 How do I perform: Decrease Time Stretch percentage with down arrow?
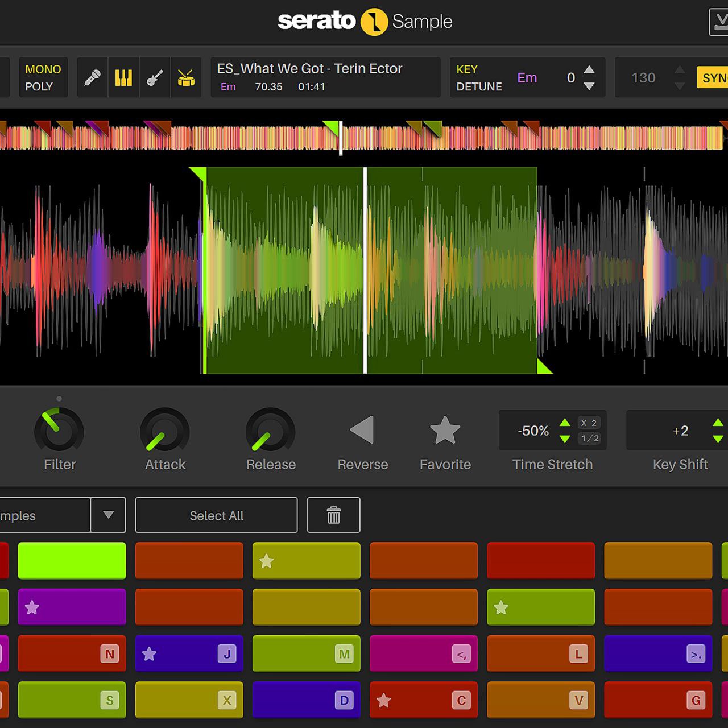[x=565, y=439]
